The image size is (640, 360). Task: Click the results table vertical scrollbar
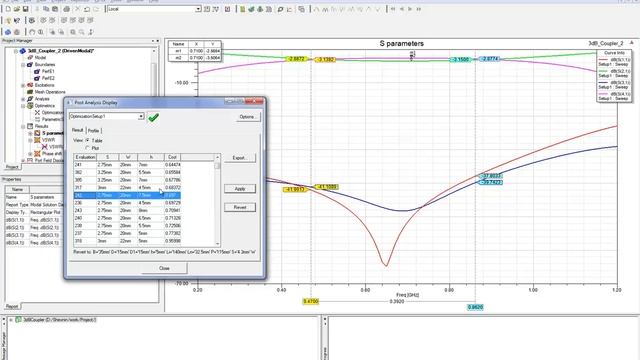pos(217,200)
